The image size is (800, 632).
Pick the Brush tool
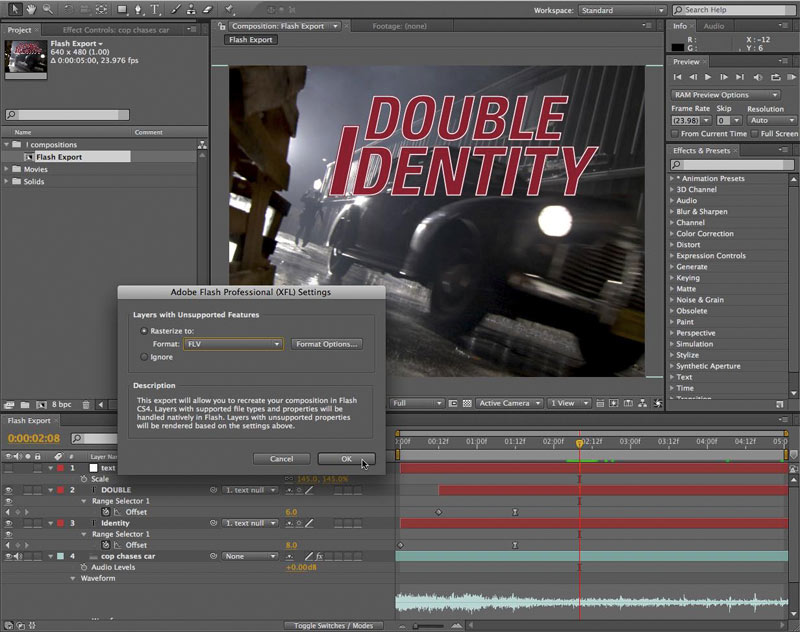[x=175, y=10]
